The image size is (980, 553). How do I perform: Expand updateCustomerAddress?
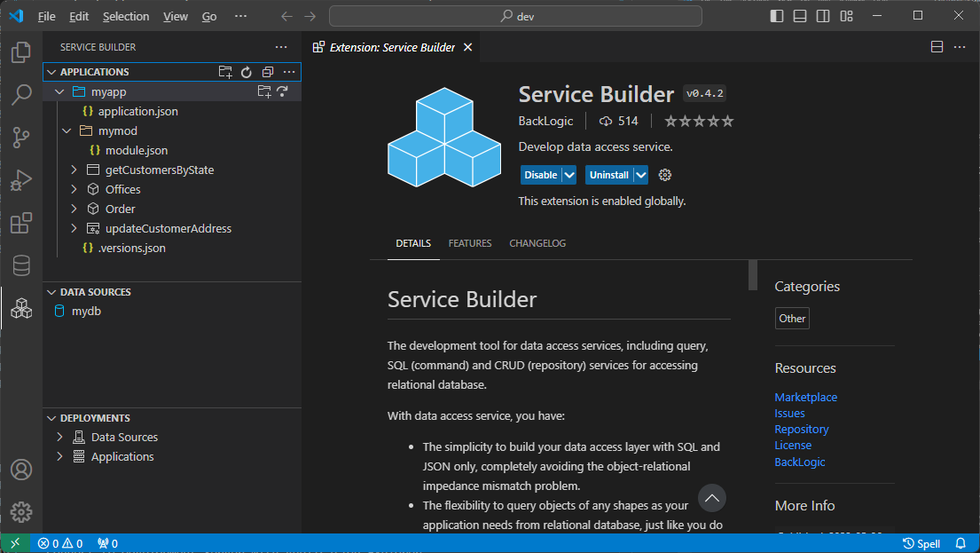[74, 228]
